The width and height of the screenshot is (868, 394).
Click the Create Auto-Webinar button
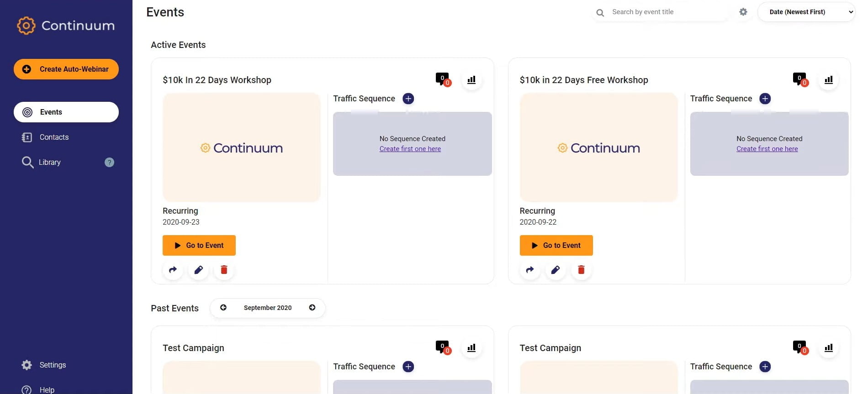point(66,69)
